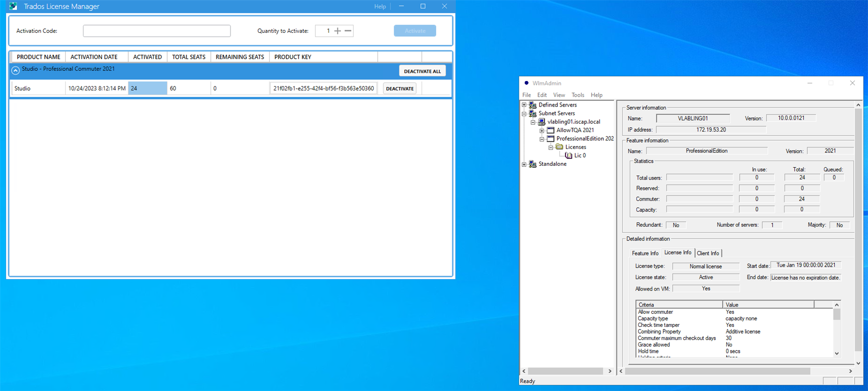Click the WlmAdmin title bar icon
The image size is (868, 391).
527,83
